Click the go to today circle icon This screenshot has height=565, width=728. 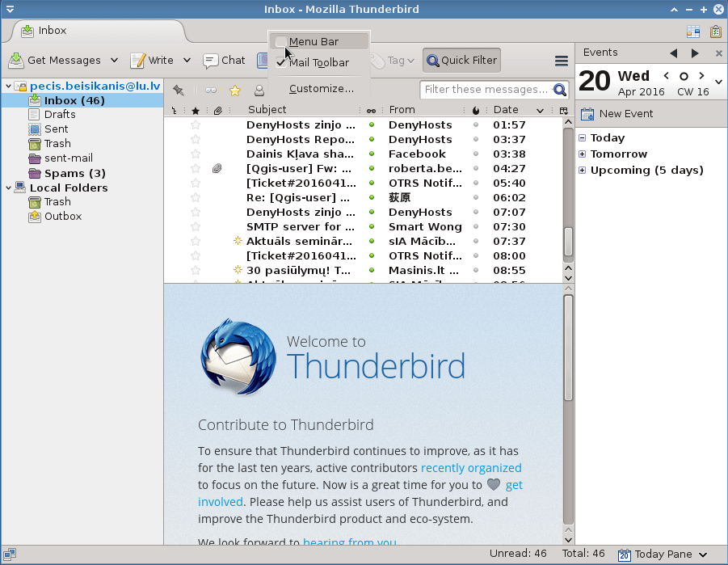coord(684,76)
